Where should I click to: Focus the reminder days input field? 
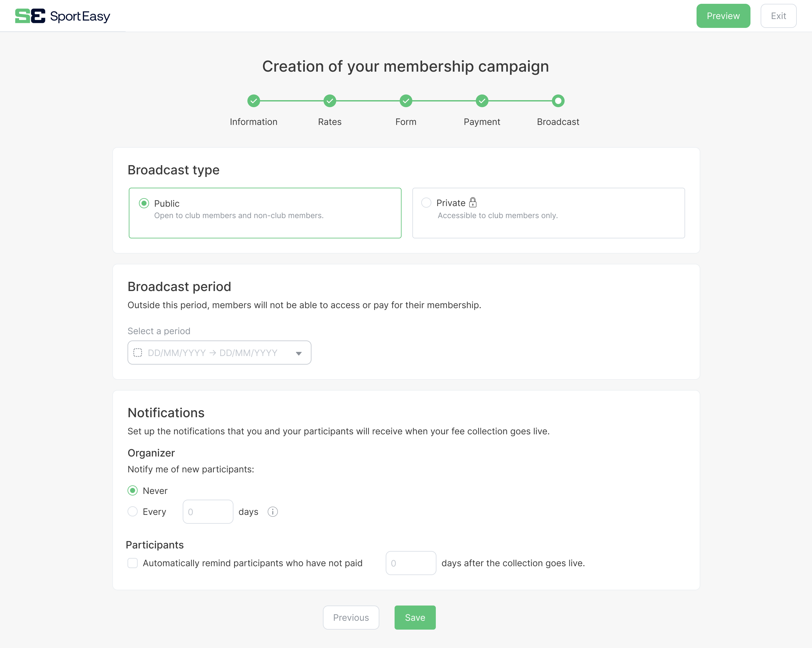(410, 563)
